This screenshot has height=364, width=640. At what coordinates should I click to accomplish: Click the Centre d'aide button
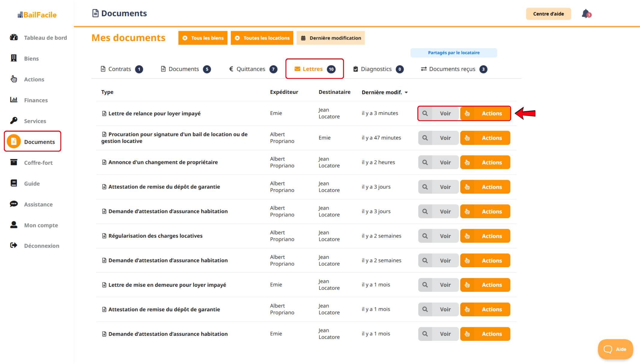coord(548,14)
